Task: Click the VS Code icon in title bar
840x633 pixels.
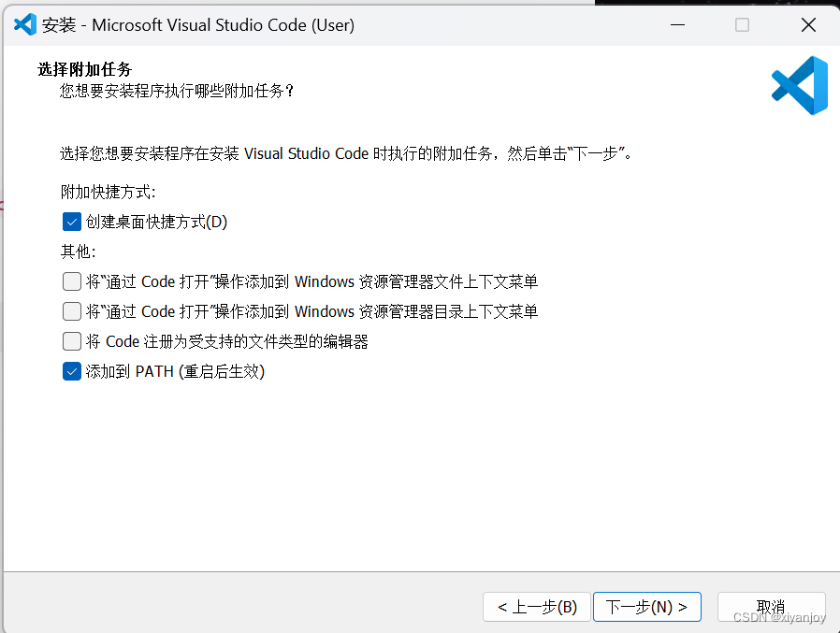Action: [24, 24]
